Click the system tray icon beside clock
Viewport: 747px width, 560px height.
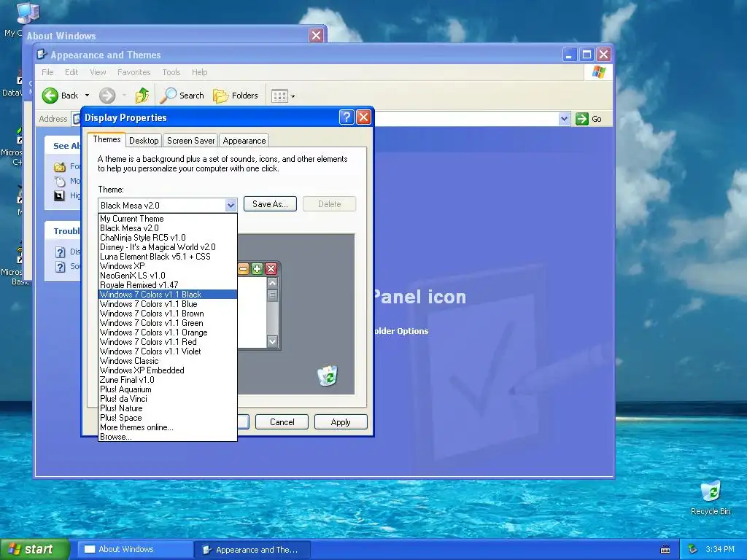click(692, 549)
